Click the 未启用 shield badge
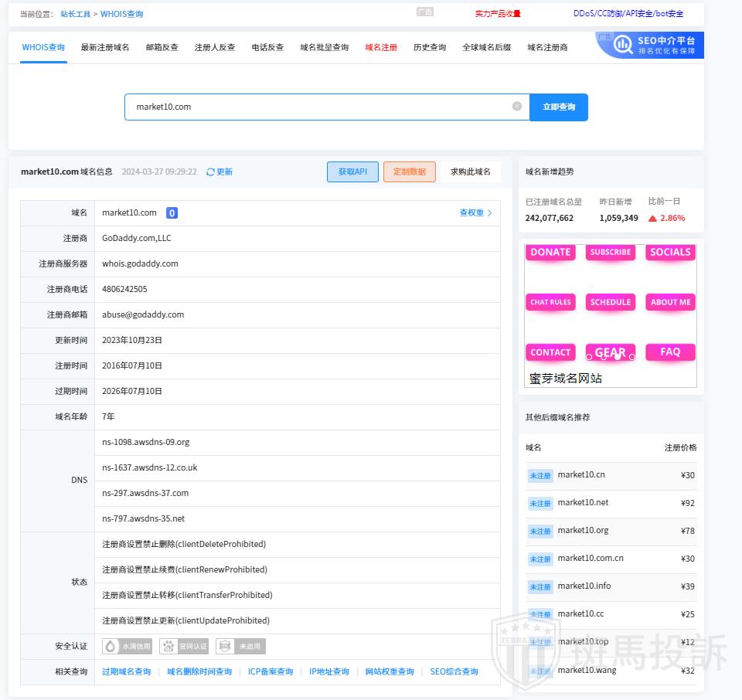Screen dimensions: 742x700 [240, 646]
